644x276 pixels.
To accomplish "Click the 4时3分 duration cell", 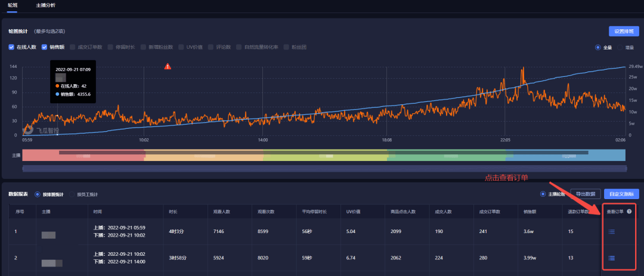I will point(176,232).
